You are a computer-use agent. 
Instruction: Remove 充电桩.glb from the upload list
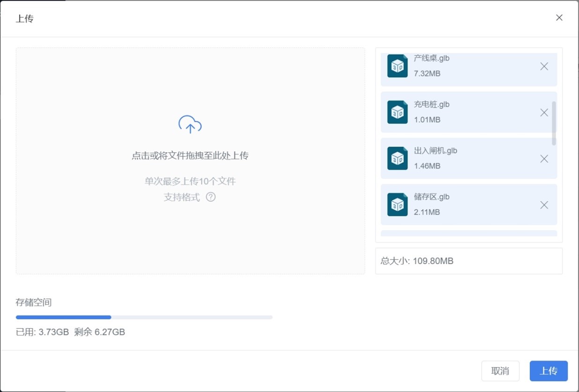tap(544, 112)
